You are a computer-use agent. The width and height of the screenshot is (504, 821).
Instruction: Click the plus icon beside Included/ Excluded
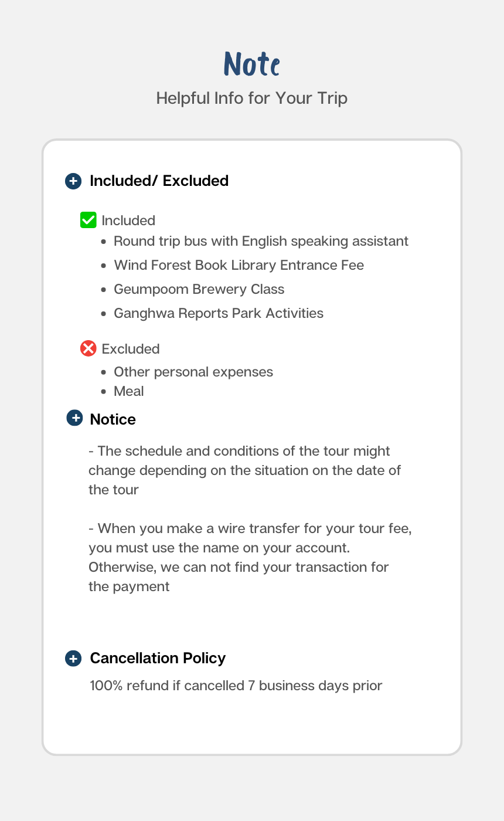(x=73, y=181)
